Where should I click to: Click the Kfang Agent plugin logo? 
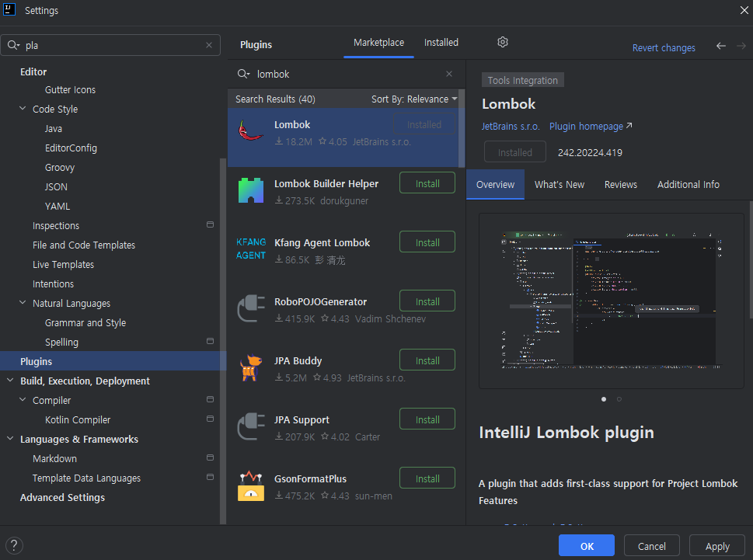coord(251,249)
